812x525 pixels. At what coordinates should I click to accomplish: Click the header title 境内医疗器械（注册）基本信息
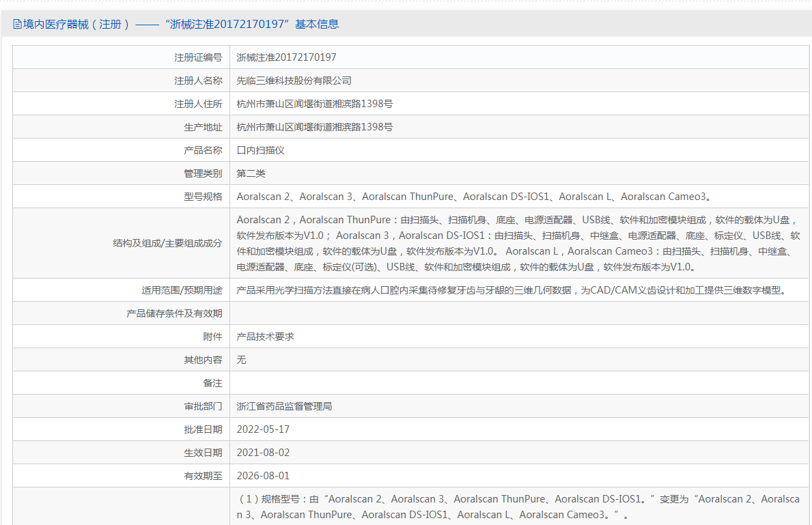[x=181, y=24]
